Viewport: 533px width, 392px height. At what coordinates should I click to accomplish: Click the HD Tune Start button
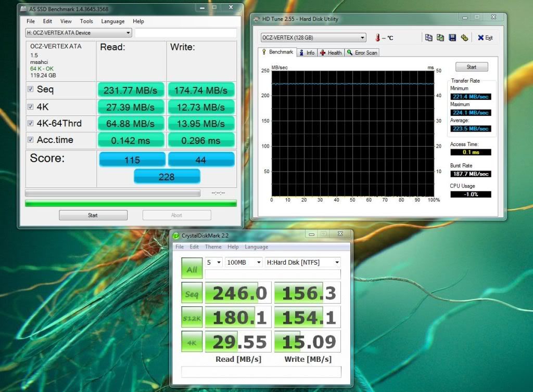(x=472, y=67)
